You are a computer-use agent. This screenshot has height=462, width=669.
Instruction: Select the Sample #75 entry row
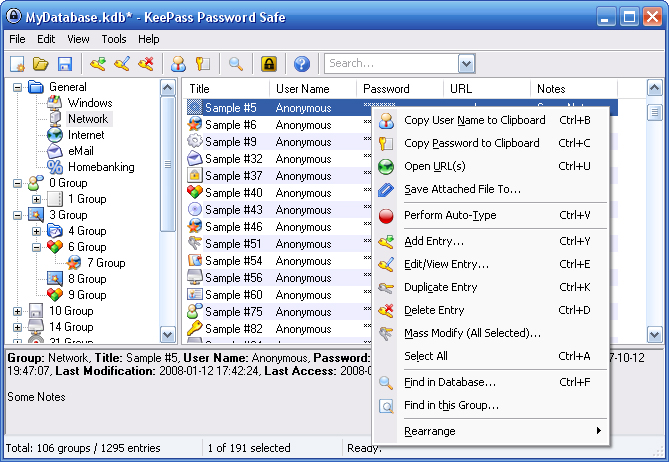[280, 312]
